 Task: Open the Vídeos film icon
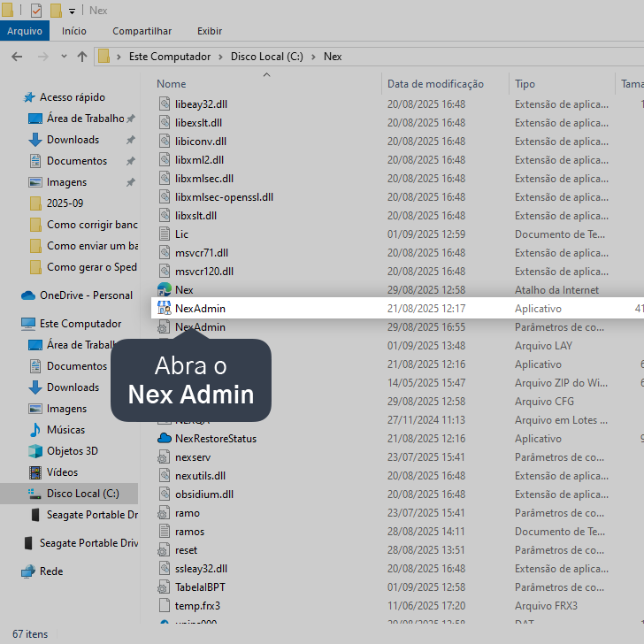(x=35, y=472)
